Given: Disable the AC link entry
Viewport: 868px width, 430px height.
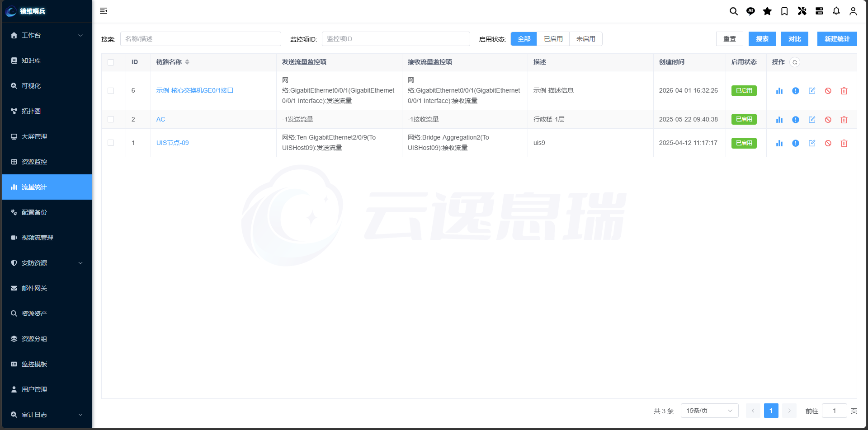Looking at the screenshot, I should [x=828, y=120].
